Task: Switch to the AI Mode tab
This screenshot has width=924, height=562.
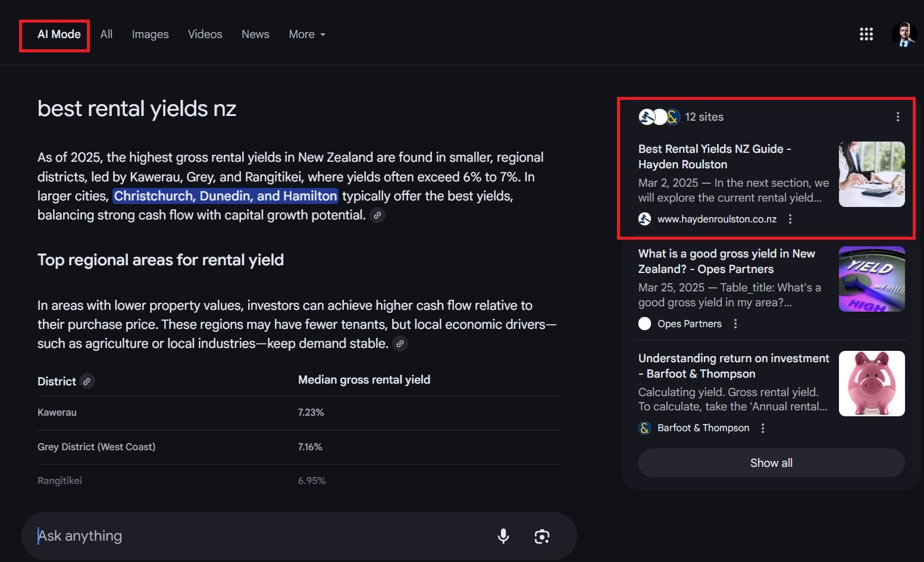Action: click(59, 34)
